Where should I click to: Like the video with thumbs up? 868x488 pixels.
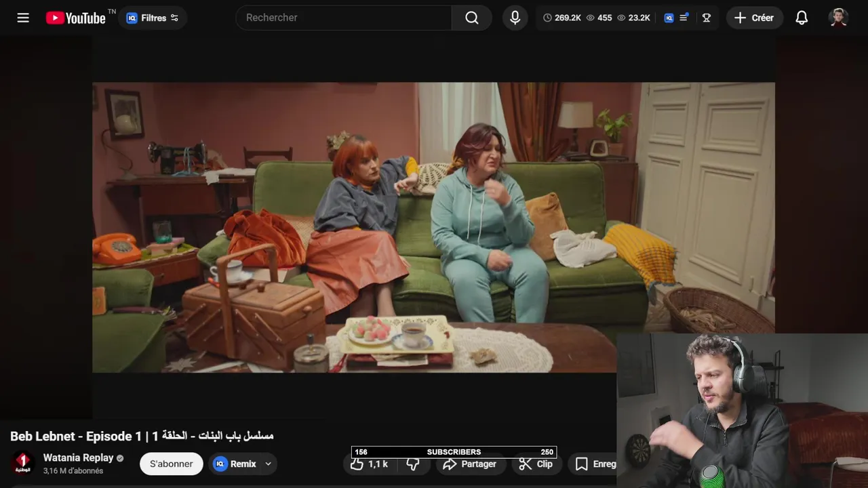click(x=370, y=464)
